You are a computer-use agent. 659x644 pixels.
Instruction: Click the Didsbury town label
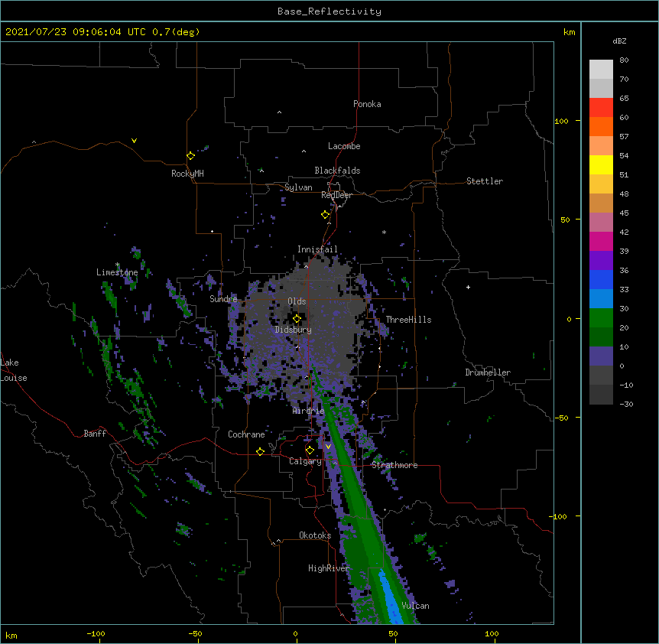pyautogui.click(x=294, y=330)
